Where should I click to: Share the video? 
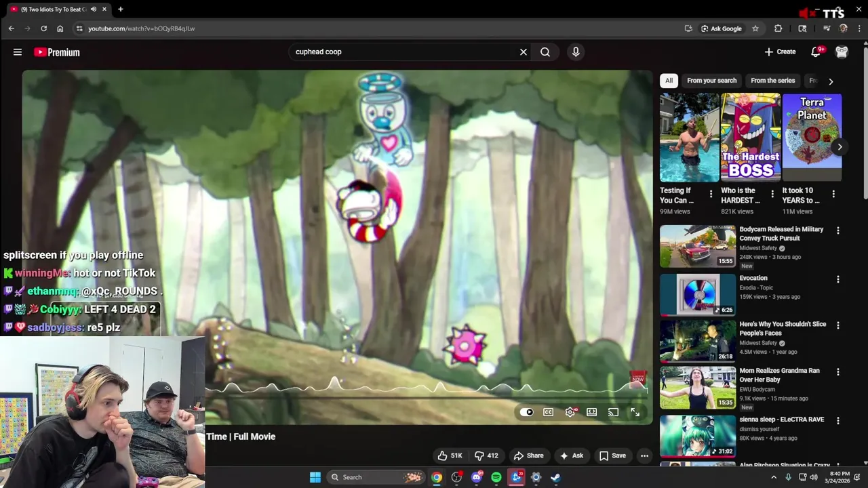(528, 455)
